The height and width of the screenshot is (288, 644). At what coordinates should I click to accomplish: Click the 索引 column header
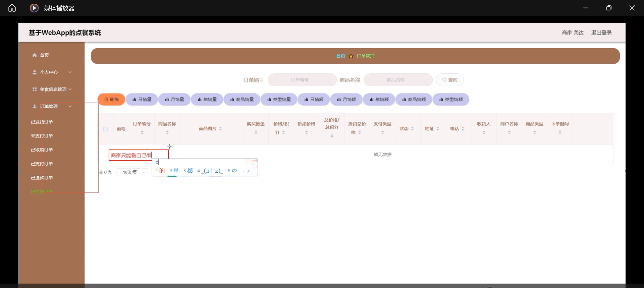121,129
